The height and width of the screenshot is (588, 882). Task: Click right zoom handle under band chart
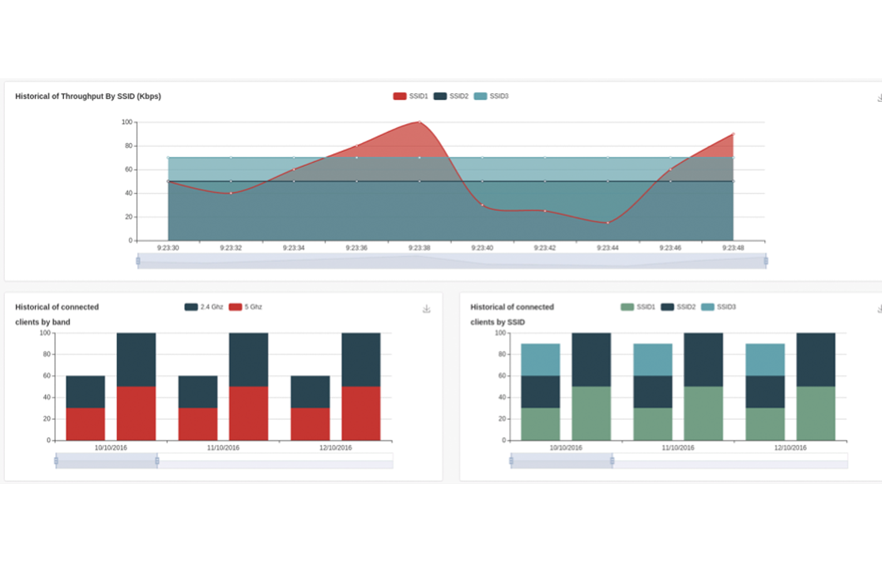pos(157,461)
